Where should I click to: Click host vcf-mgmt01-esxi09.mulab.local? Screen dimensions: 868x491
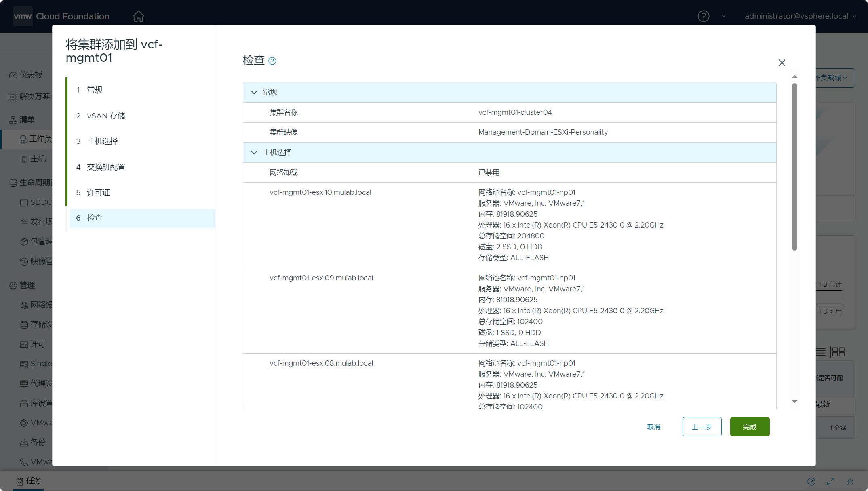321,278
